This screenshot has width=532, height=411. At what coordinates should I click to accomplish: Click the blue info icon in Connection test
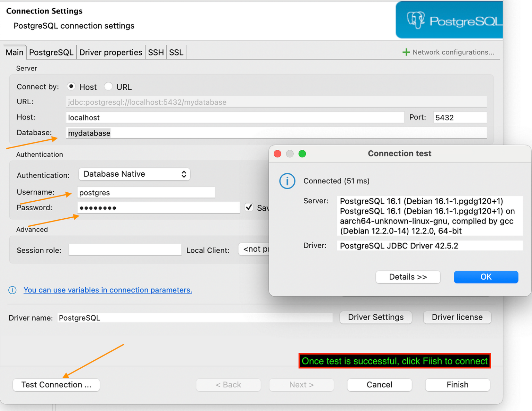tap(287, 181)
